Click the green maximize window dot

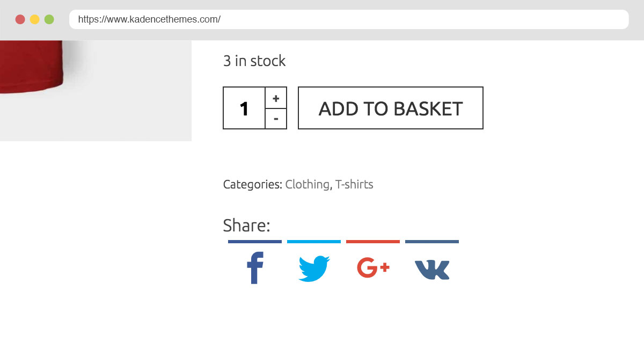pos(49,19)
